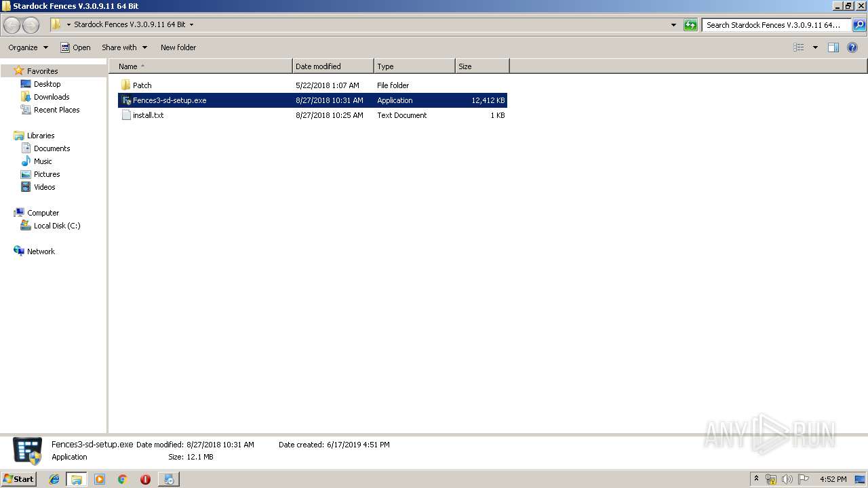The image size is (868, 488).
Task: Change your view using the view icon
Action: [799, 47]
